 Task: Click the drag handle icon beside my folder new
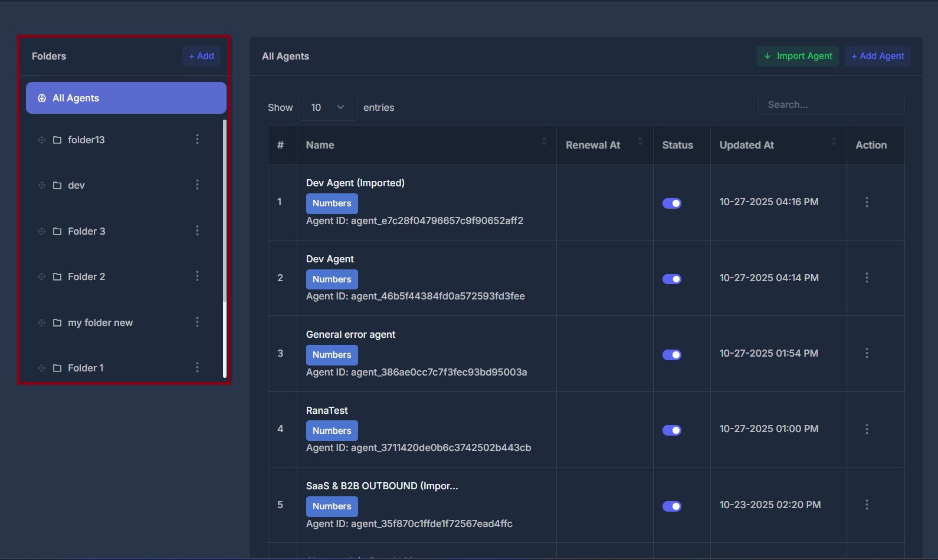[42, 322]
